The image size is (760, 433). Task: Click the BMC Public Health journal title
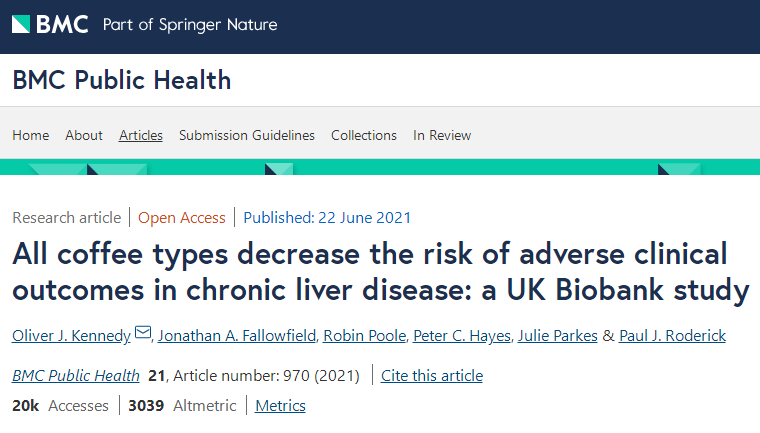click(x=122, y=80)
